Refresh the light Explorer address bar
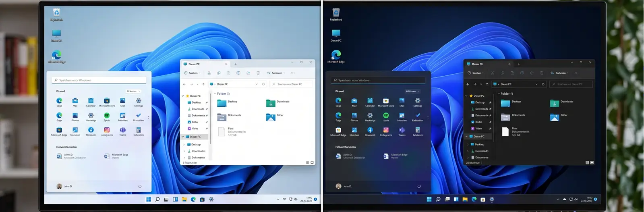 point(263,84)
